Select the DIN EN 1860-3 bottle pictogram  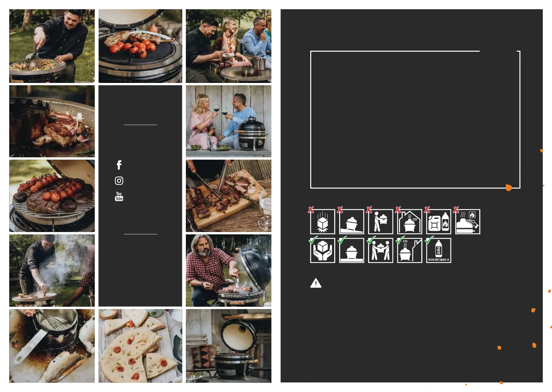(439, 250)
